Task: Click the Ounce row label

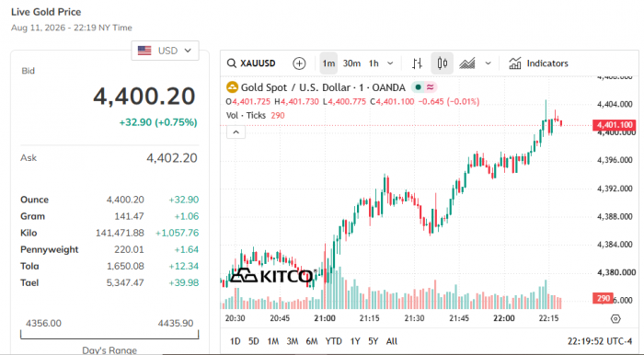Action: (x=35, y=200)
